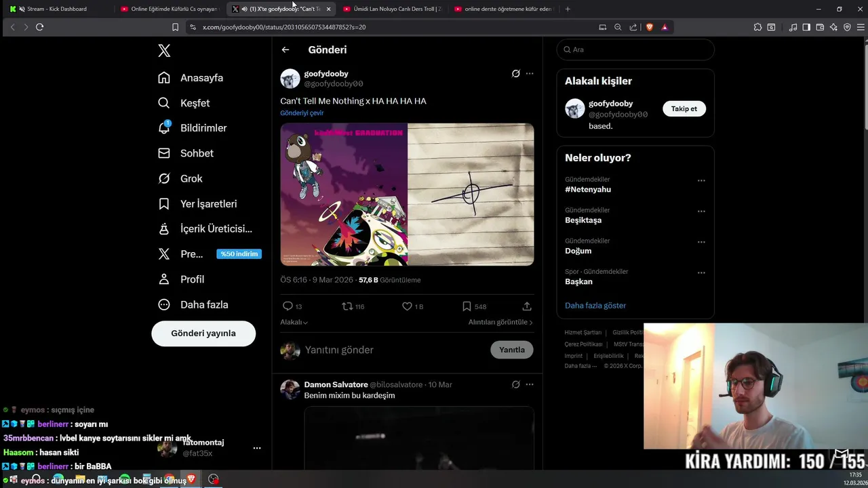Click the zoom magnifier in address bar
The width and height of the screenshot is (868, 488).
(618, 27)
